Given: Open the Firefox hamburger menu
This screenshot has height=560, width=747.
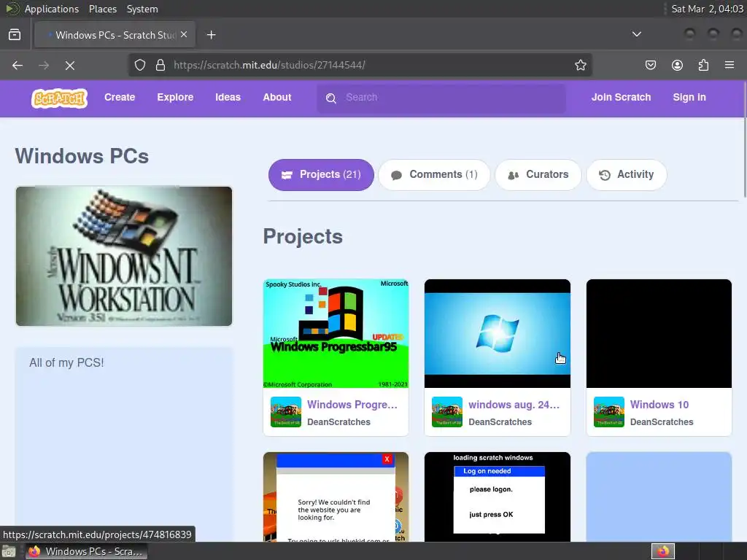Looking at the screenshot, I should point(729,65).
